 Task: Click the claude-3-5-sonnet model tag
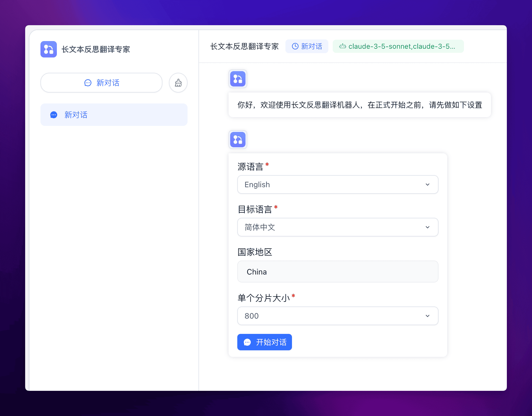[x=401, y=46]
